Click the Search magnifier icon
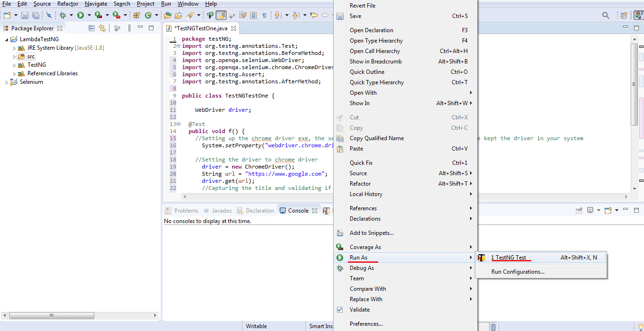This screenshot has height=331, width=644. pyautogui.click(x=606, y=15)
